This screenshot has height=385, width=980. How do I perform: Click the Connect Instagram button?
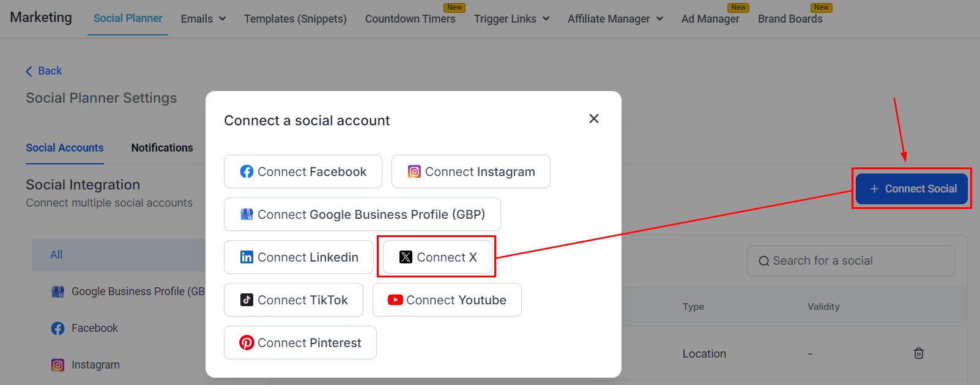tap(470, 172)
